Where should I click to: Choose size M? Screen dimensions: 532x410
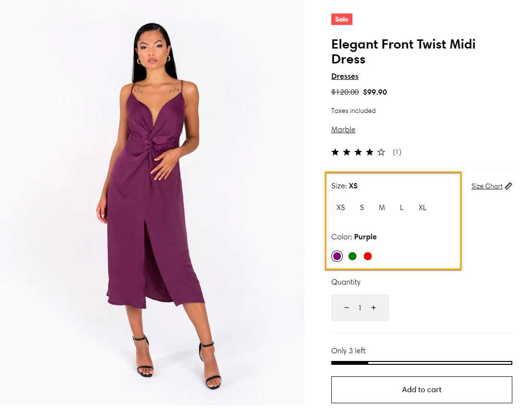(x=382, y=208)
